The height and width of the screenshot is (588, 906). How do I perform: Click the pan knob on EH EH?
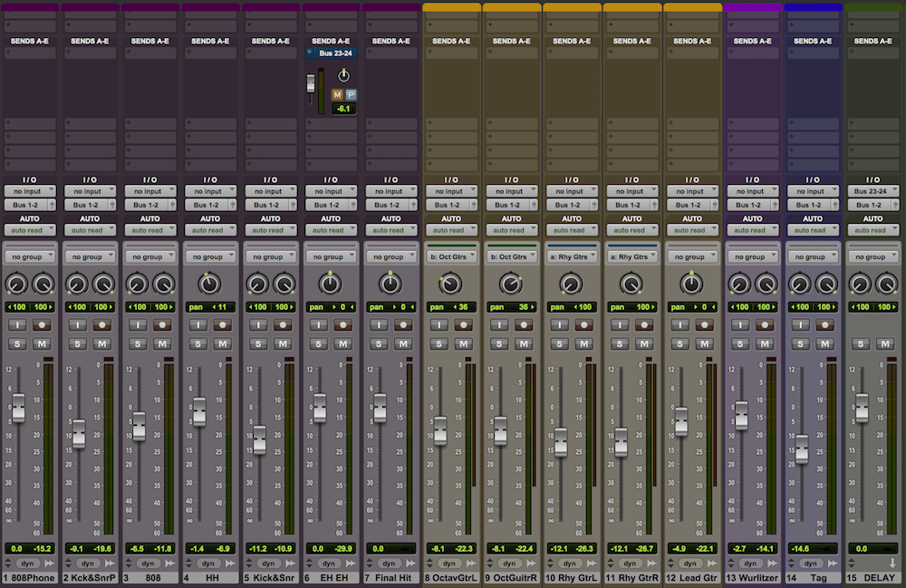click(331, 281)
